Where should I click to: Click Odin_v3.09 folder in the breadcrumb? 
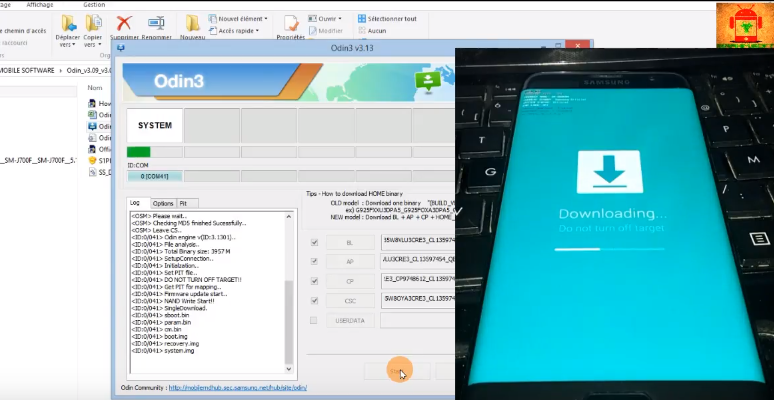[x=89, y=71]
